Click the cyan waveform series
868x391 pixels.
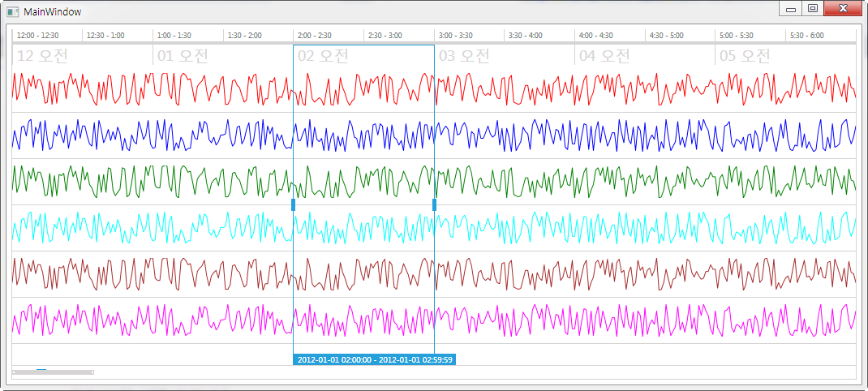(434, 228)
